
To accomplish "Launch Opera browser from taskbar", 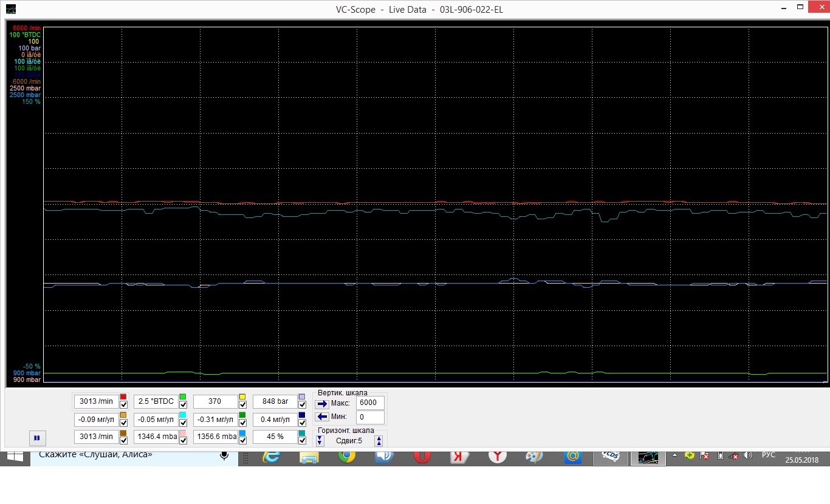I will 422,456.
